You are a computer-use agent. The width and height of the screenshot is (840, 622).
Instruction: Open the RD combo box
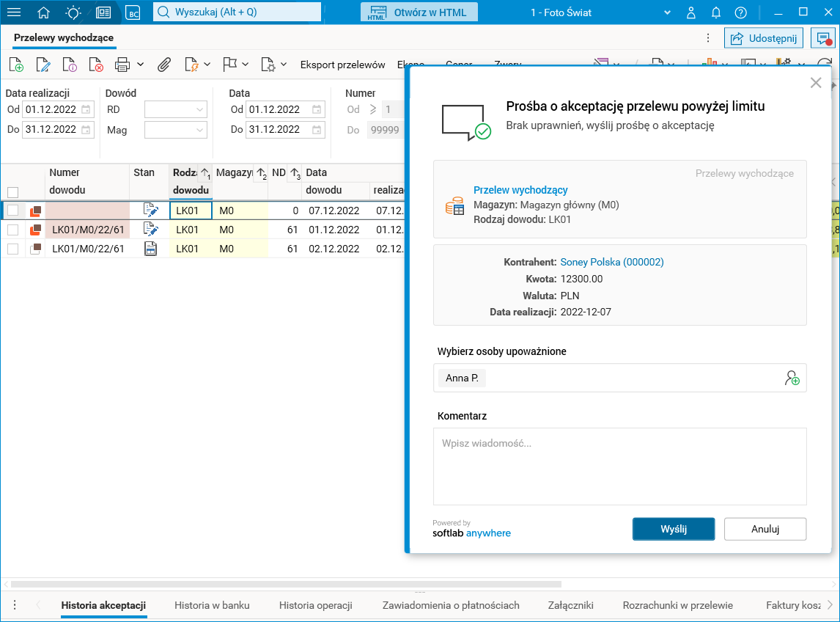[176, 109]
